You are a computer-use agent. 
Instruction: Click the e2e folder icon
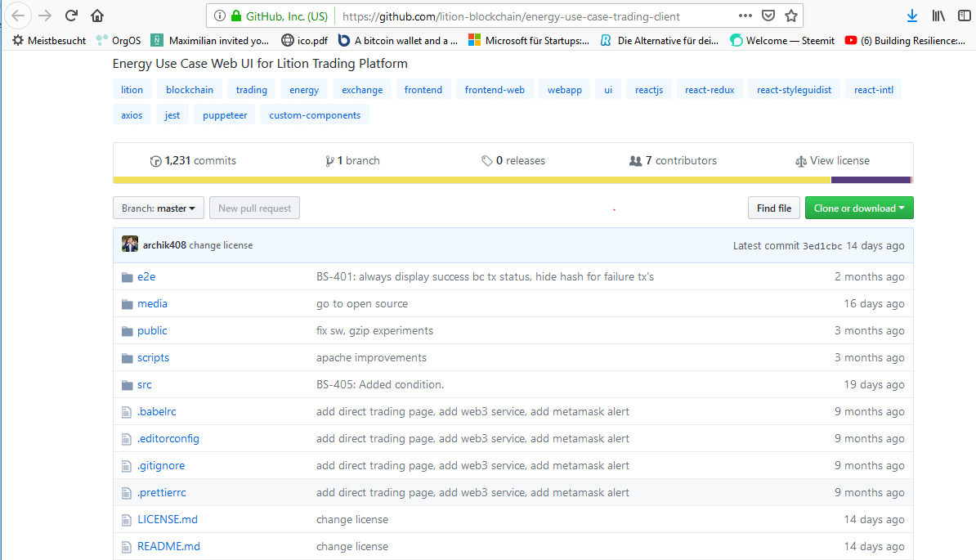(127, 277)
